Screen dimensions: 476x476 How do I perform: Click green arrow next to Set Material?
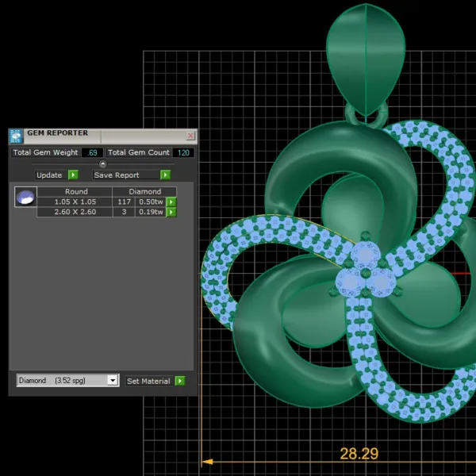click(180, 381)
